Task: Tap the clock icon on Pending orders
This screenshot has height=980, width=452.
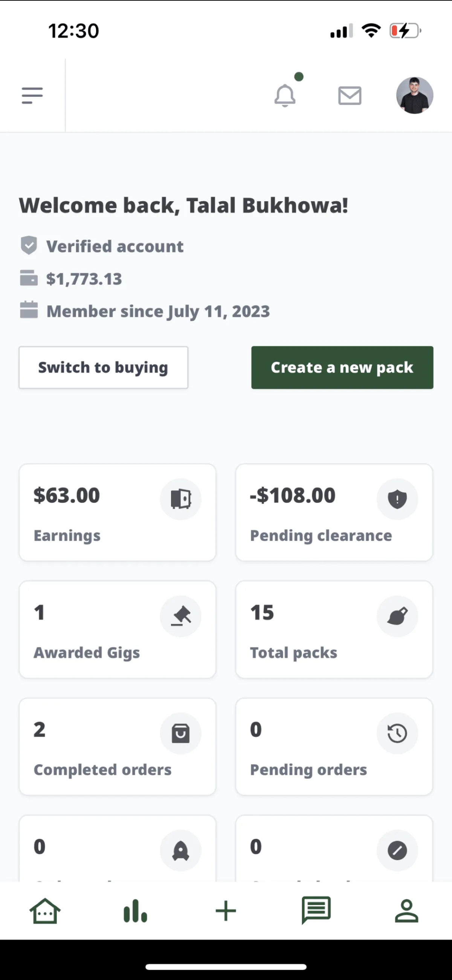Action: click(x=397, y=733)
